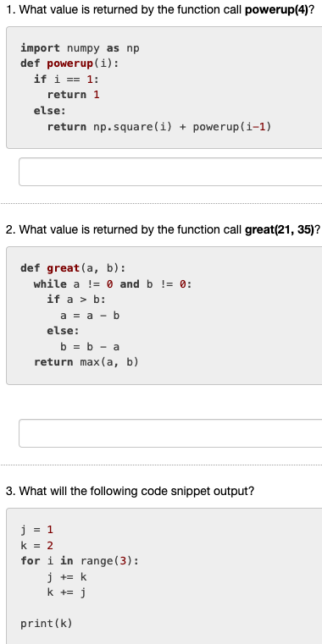Click the 'for i in range(3):' line
Screen dimensions: 322x644
pos(80,560)
